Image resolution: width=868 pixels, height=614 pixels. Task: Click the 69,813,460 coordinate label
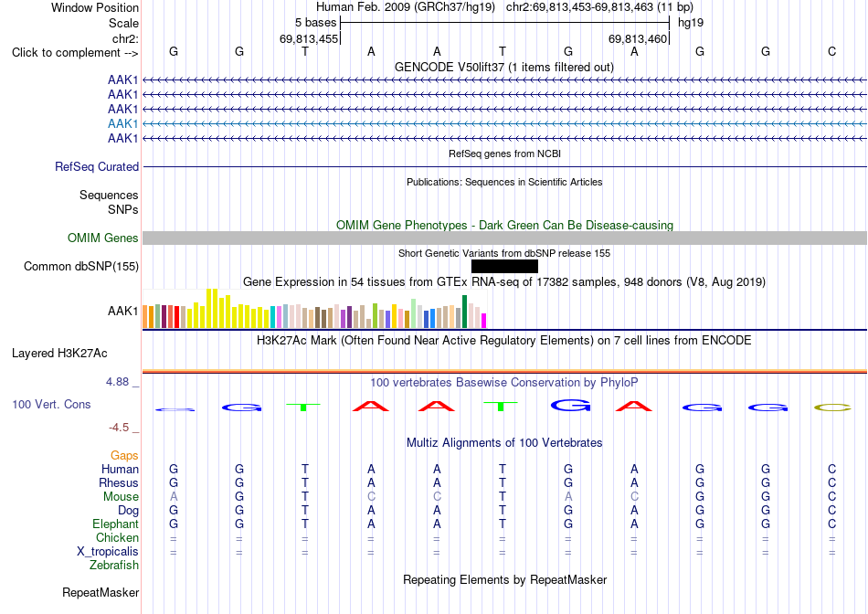638,38
